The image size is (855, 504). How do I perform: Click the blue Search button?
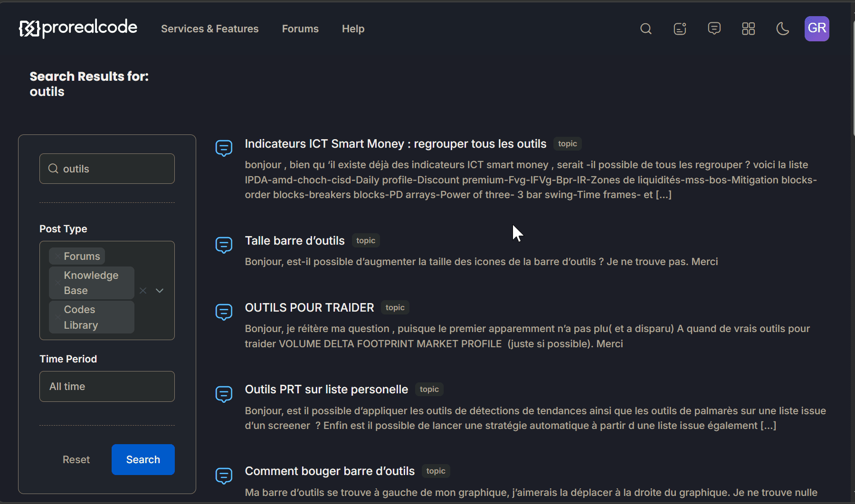[x=143, y=459]
